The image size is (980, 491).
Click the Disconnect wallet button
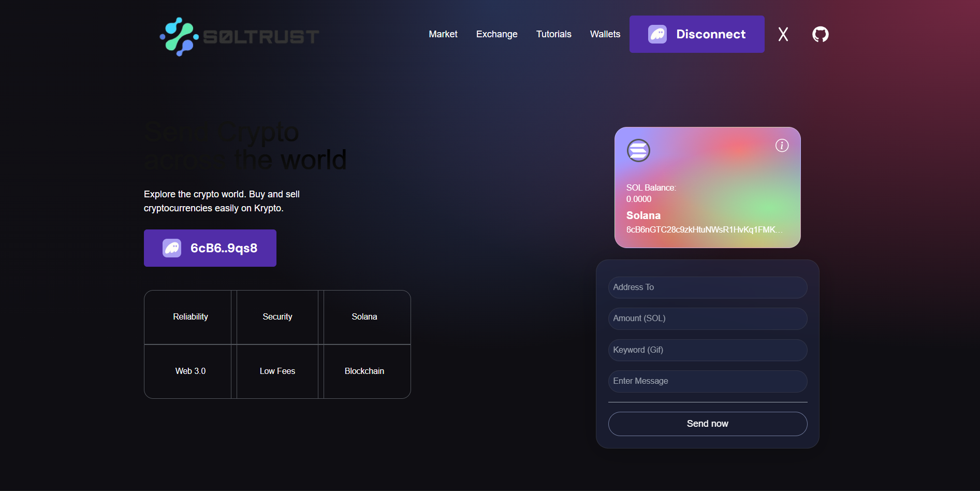(696, 34)
